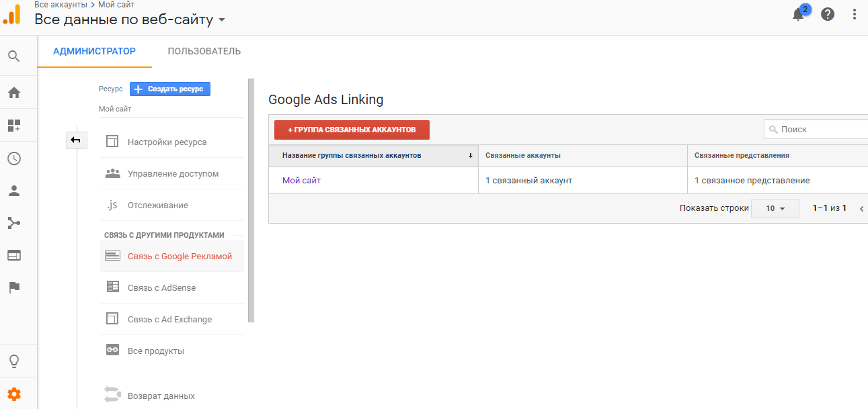Open the rows-per-page dropdown showing 10
Viewport: 868px width, 409px height.
point(775,209)
